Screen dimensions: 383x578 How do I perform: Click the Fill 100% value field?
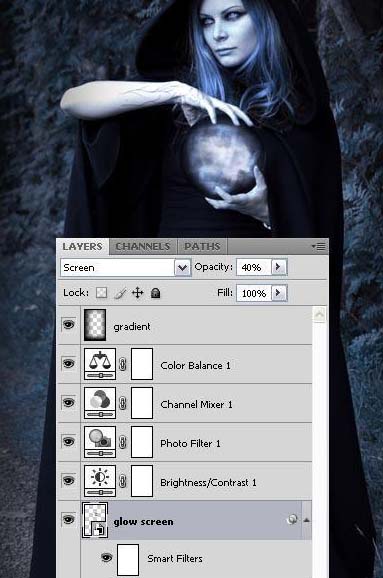(x=254, y=293)
